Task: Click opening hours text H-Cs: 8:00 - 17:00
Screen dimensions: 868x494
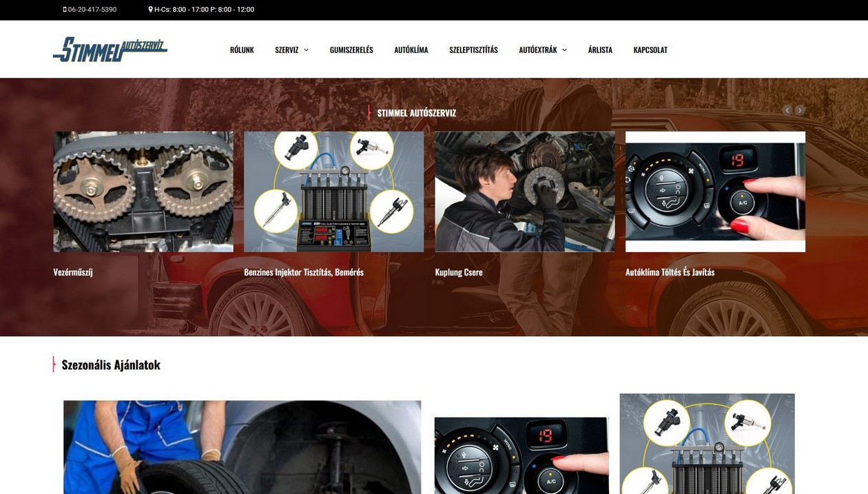Action: pyautogui.click(x=181, y=10)
